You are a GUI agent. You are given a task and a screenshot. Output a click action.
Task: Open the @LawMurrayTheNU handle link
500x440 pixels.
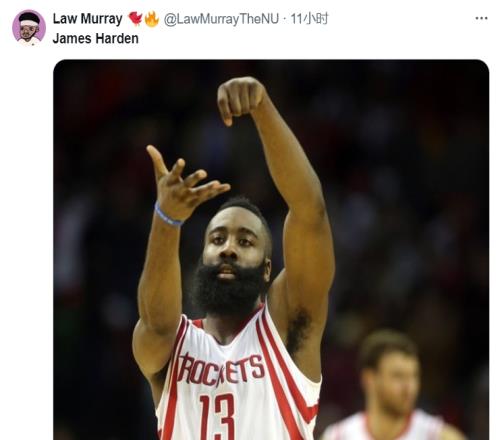[x=221, y=19]
